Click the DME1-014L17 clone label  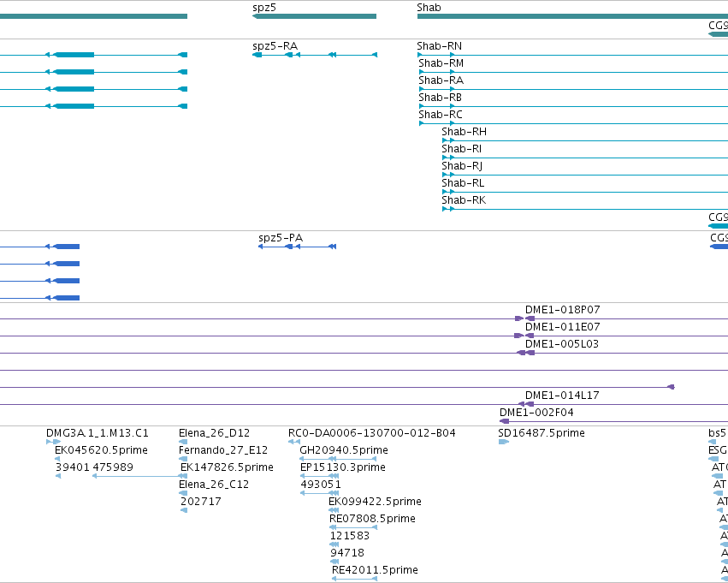(562, 396)
